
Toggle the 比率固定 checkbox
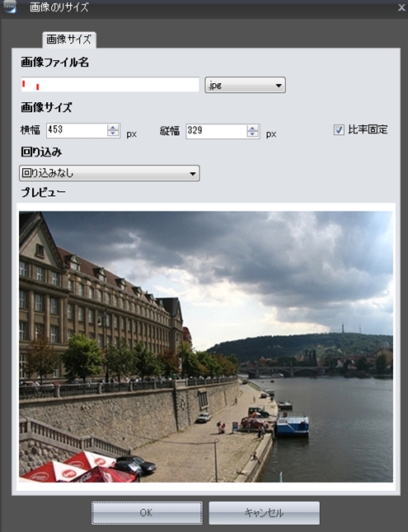click(x=339, y=129)
